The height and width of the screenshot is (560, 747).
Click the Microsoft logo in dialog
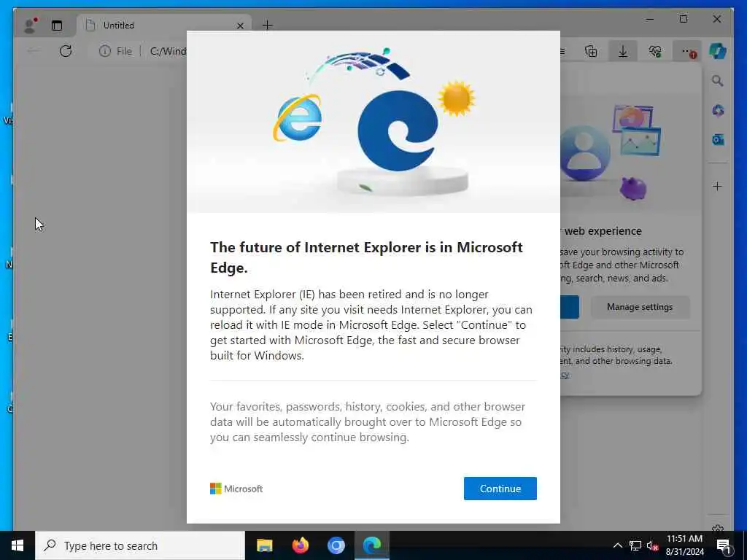click(x=236, y=489)
